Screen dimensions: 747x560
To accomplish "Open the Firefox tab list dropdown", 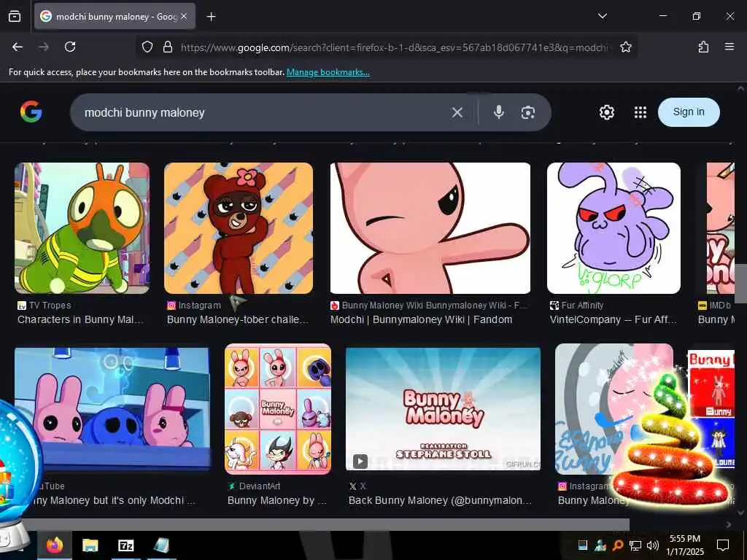I will [x=602, y=16].
